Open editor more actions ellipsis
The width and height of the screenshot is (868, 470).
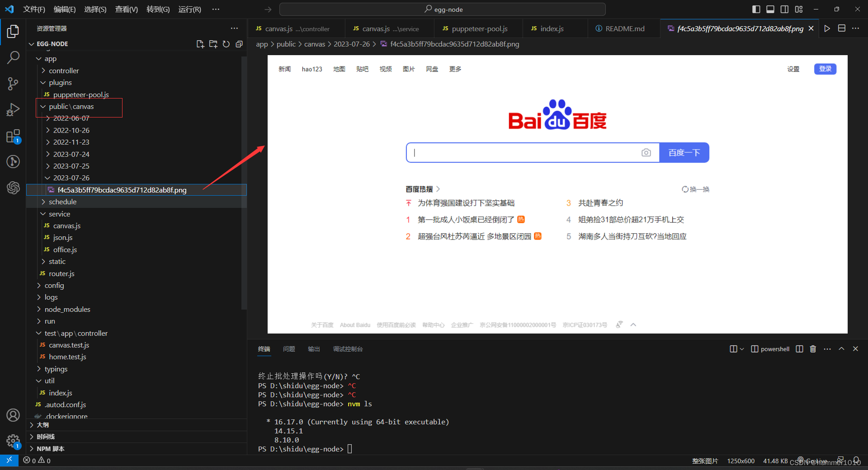(856, 28)
